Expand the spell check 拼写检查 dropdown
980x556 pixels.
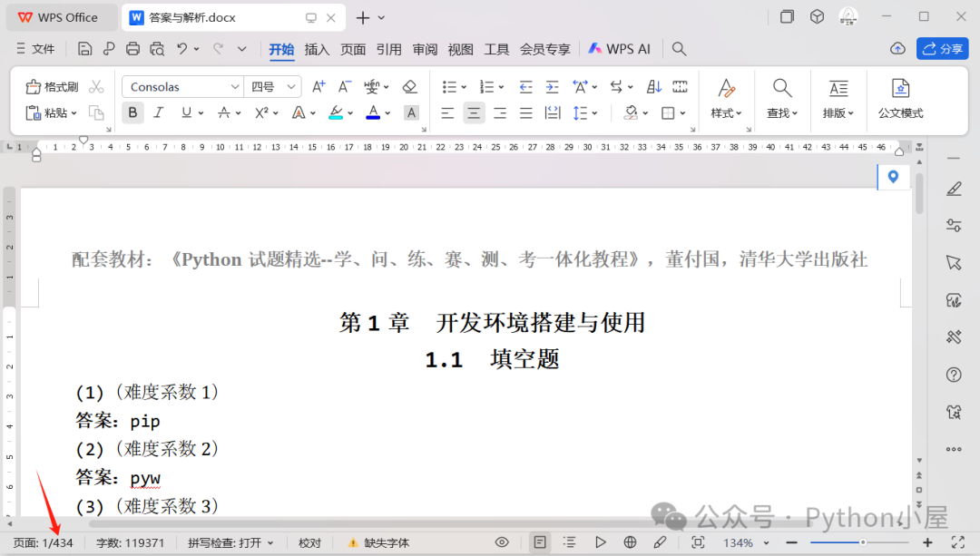270,543
